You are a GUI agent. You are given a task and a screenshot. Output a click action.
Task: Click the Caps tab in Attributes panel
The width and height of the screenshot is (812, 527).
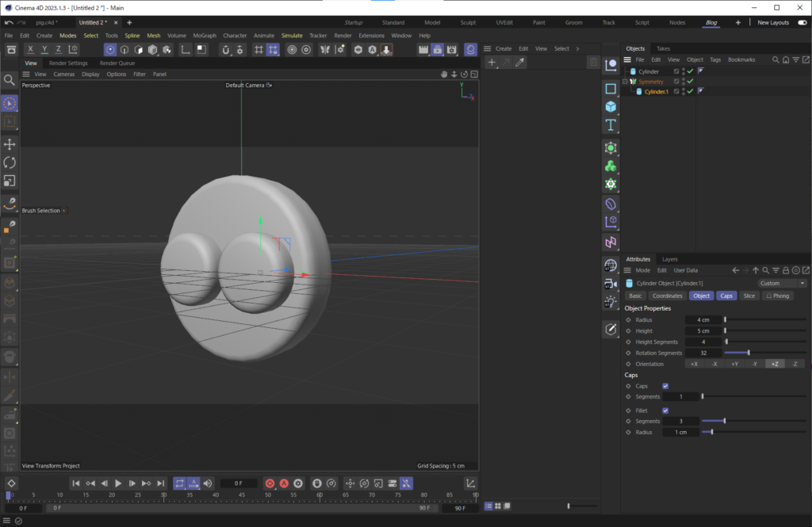(726, 295)
